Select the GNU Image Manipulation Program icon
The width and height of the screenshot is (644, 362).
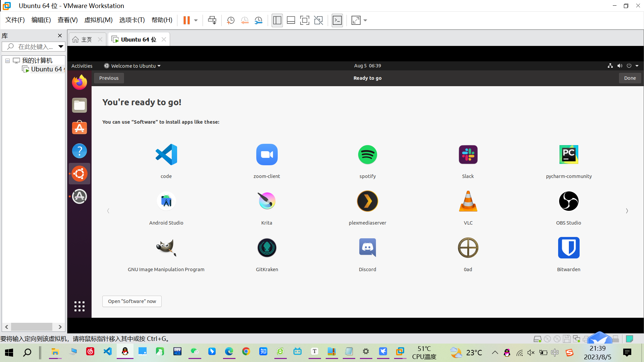[166, 248]
